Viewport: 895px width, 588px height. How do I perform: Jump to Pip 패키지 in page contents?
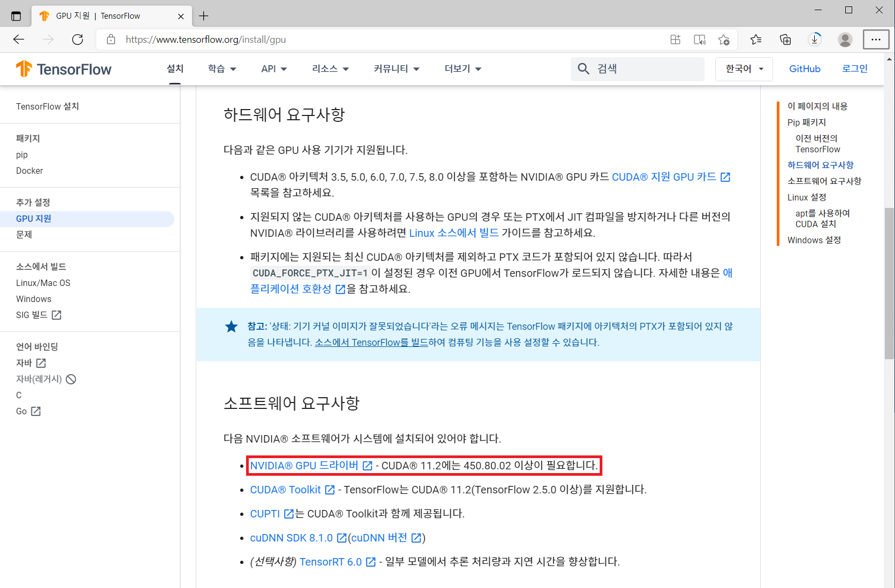[807, 122]
